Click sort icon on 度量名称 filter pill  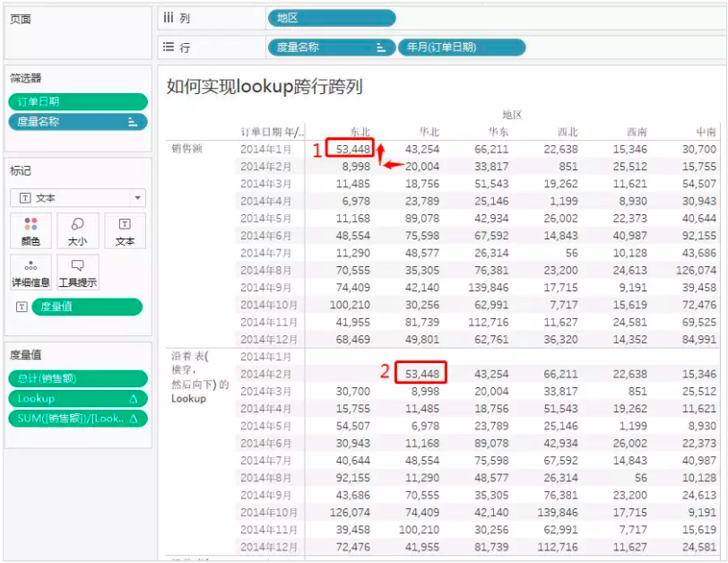(133, 122)
